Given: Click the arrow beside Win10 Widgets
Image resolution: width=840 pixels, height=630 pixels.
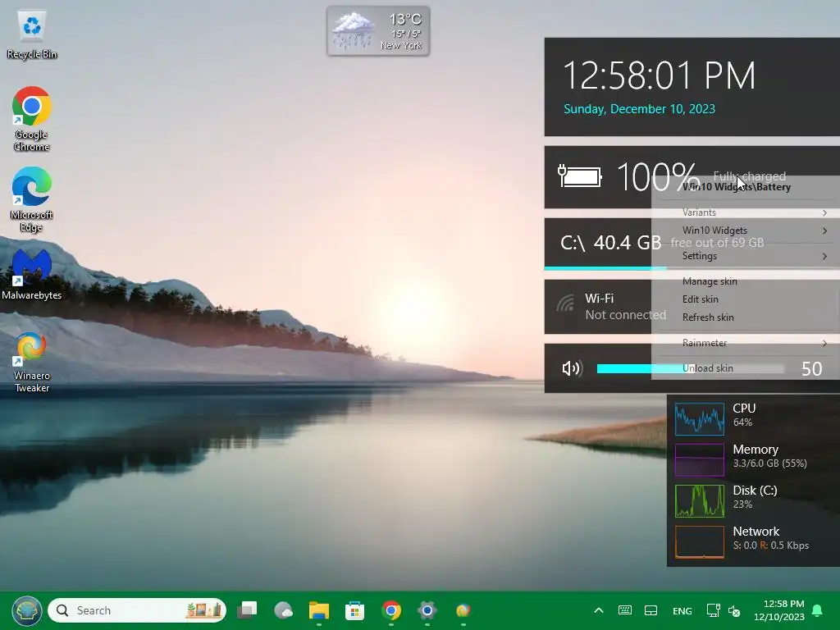Looking at the screenshot, I should pos(824,231).
